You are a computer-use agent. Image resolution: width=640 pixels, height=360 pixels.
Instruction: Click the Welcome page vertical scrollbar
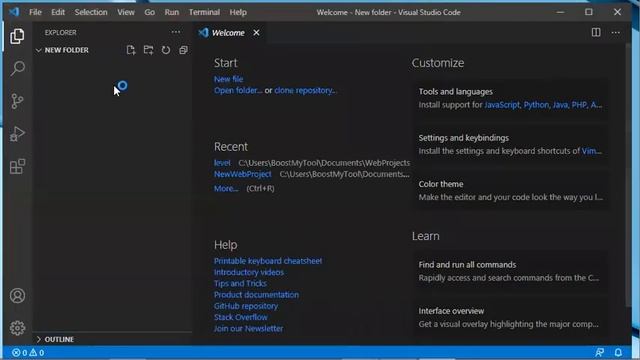[628, 176]
